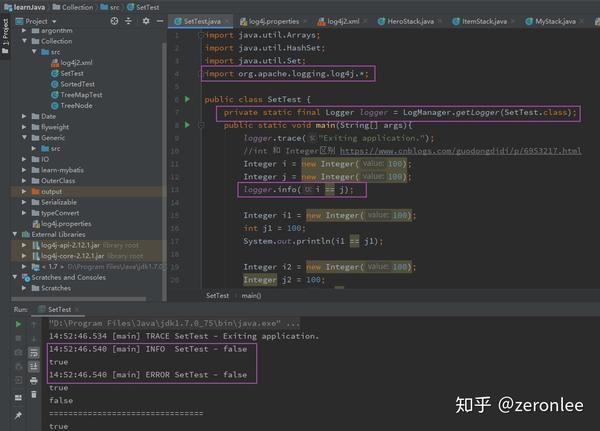Select log4j.properties in project tree
Viewport: 600px width, 431px height.
tap(62, 224)
